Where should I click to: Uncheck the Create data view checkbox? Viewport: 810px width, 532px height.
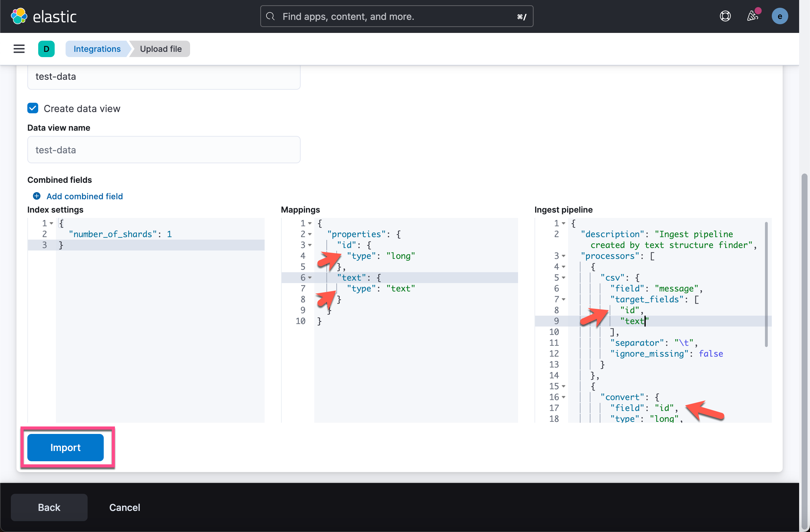(33, 108)
